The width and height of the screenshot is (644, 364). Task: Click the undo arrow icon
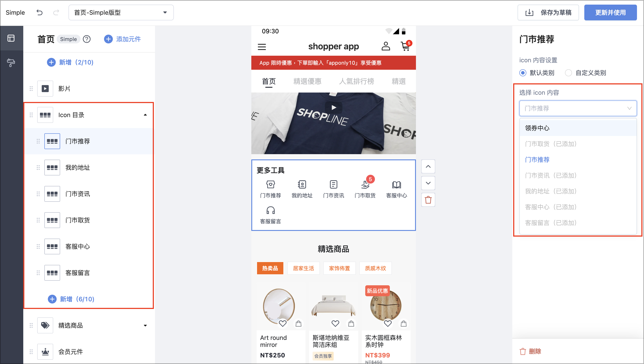[39, 12]
